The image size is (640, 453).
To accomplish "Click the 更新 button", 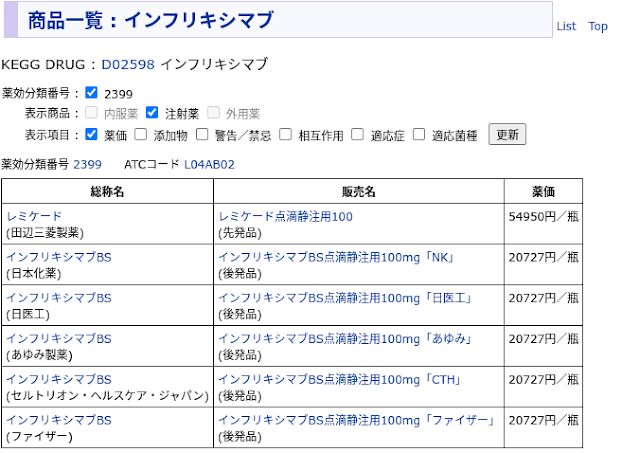I will (507, 134).
